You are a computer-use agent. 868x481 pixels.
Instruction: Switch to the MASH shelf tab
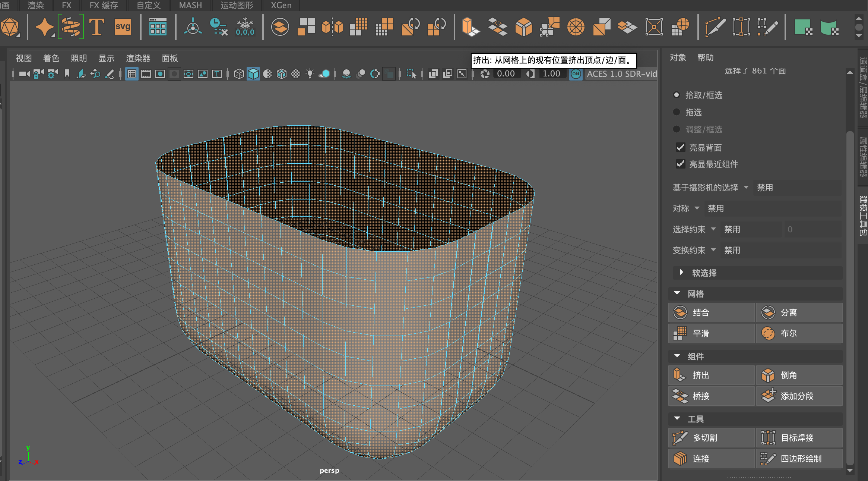[190, 5]
